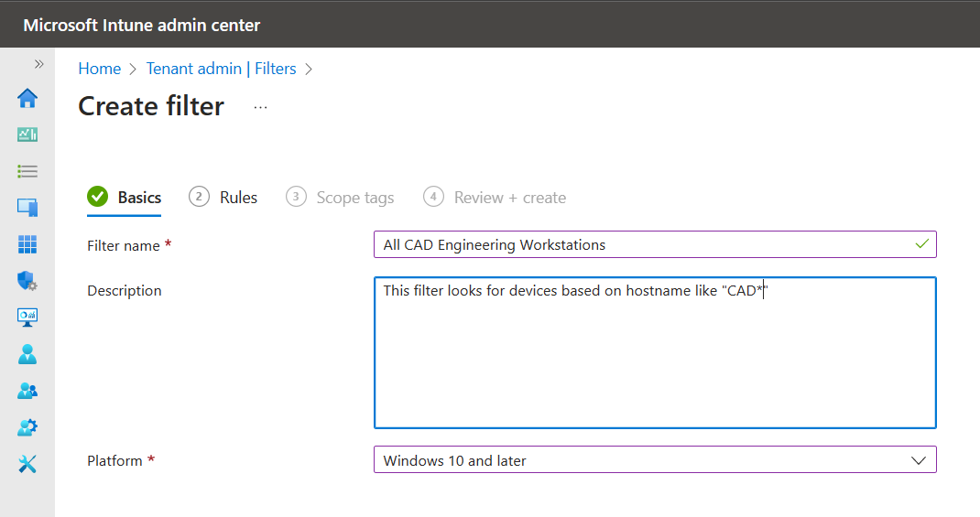Screen dimensions: 980x517
Task: Open the Apps grid icon
Action: 27,244
